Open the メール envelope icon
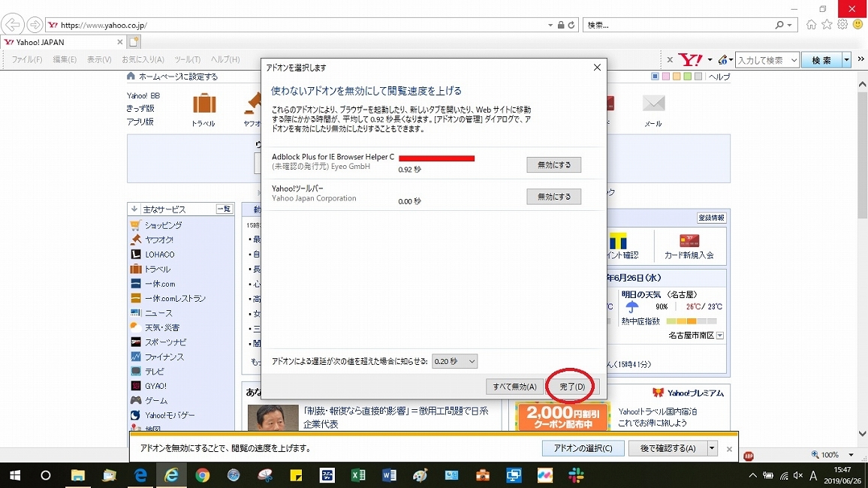Image resolution: width=868 pixels, height=488 pixels. coord(654,103)
